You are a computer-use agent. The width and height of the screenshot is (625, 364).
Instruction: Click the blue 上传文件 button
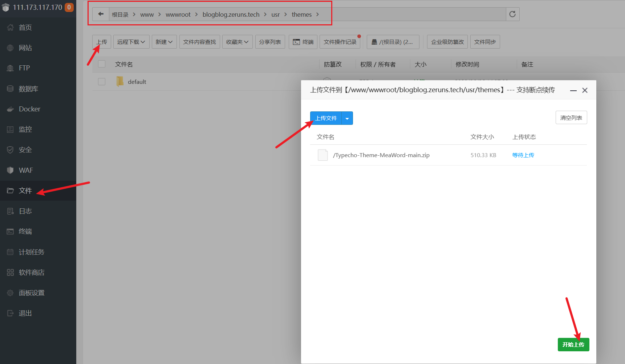326,118
